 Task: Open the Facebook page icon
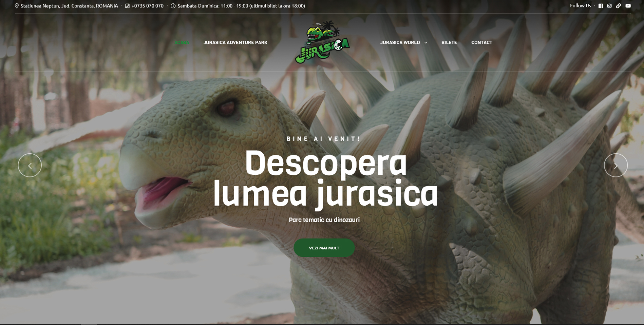[x=601, y=6]
